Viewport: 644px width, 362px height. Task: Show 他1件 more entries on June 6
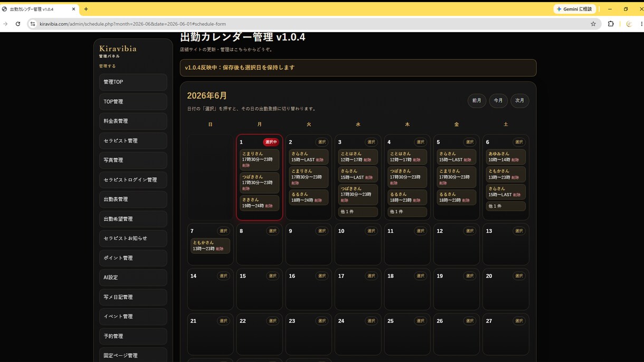click(506, 206)
